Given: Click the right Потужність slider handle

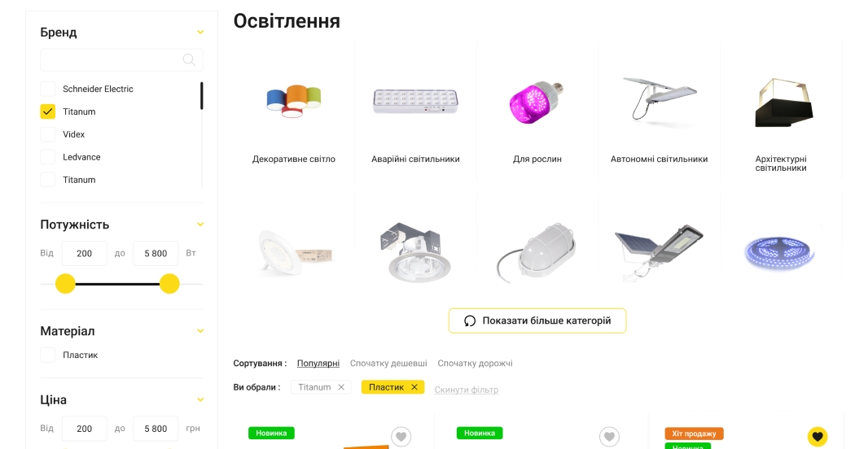Looking at the screenshot, I should [169, 284].
